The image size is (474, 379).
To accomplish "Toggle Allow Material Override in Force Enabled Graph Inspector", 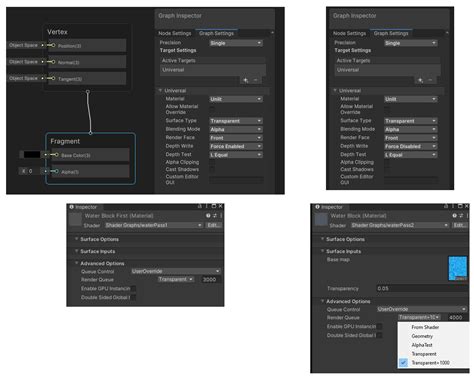I will pyautogui.click(x=212, y=109).
